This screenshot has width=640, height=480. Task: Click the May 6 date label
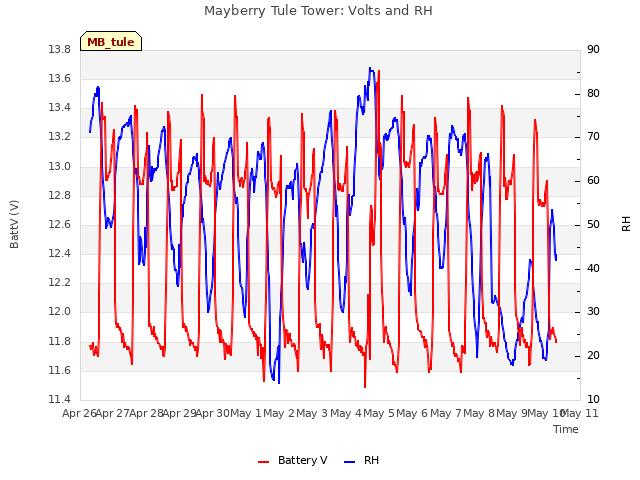coord(412,413)
